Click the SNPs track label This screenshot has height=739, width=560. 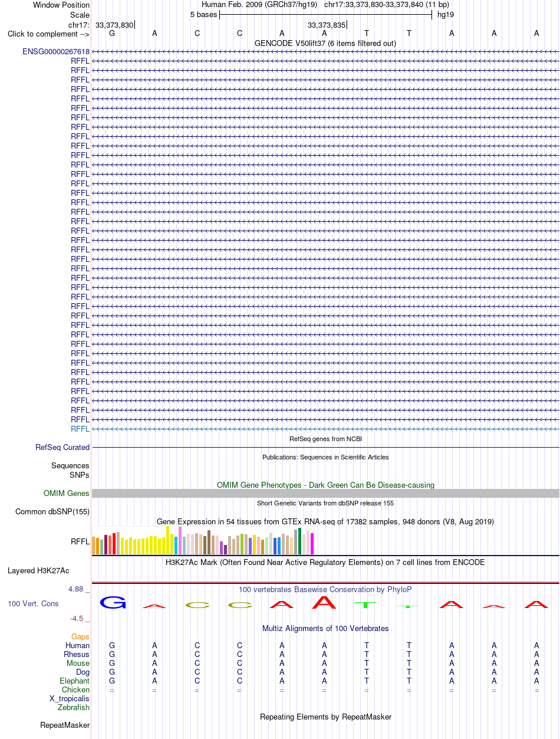[80, 475]
